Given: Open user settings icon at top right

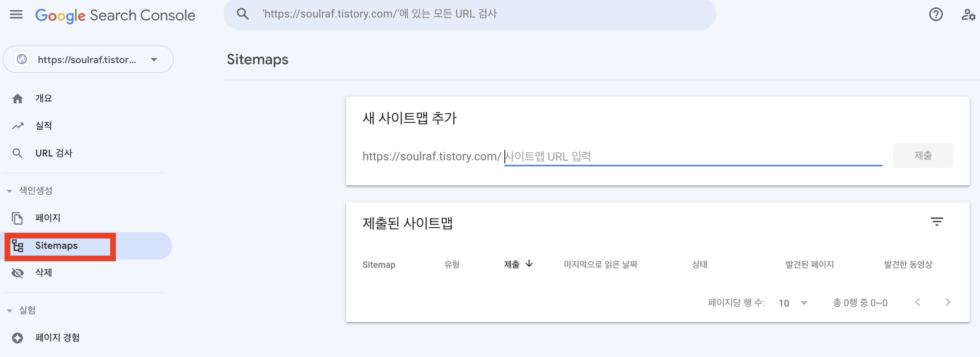Looking at the screenshot, I should [968, 14].
